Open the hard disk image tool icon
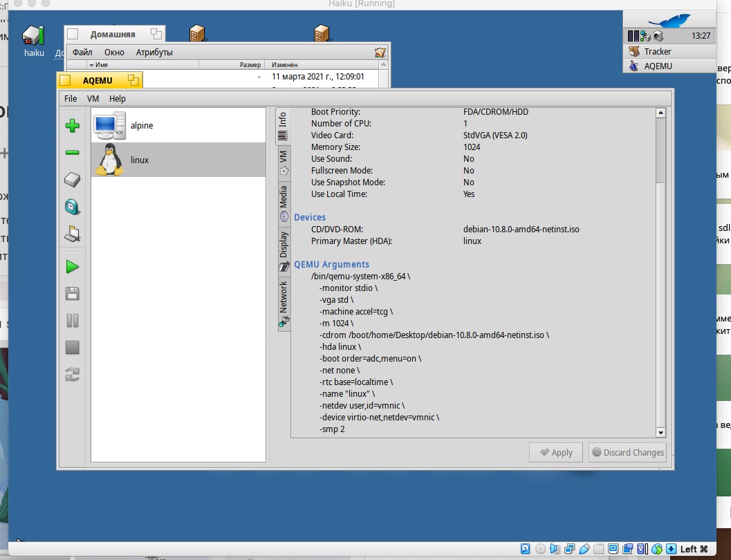731x560 pixels. [72, 179]
